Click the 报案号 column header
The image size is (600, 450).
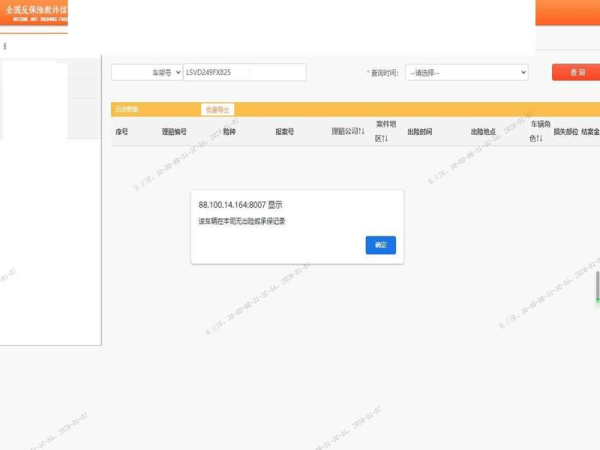pos(284,132)
